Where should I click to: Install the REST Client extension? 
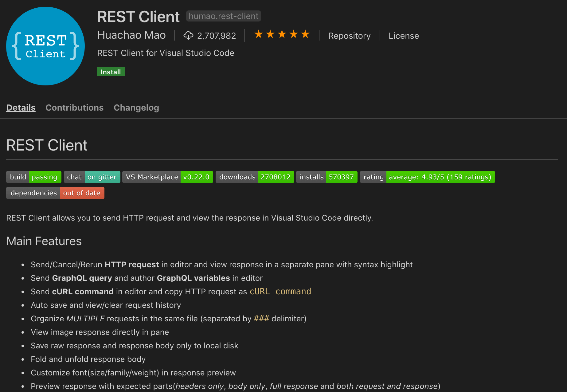[111, 72]
